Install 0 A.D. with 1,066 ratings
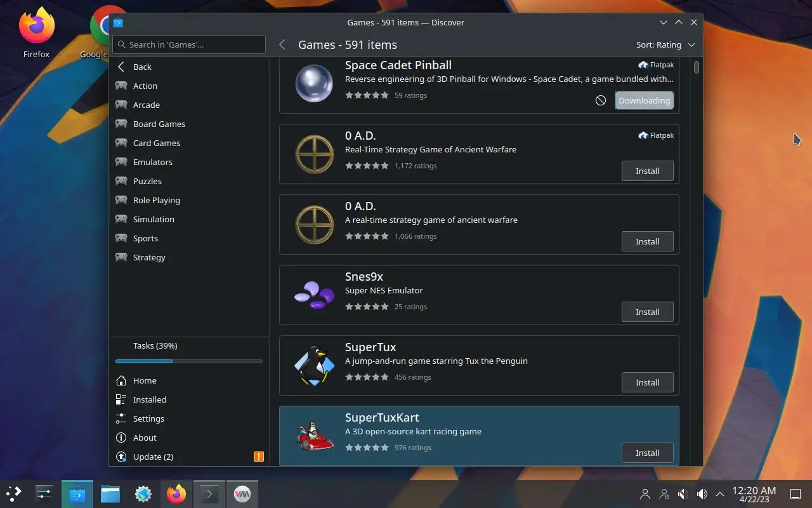 [x=647, y=241]
